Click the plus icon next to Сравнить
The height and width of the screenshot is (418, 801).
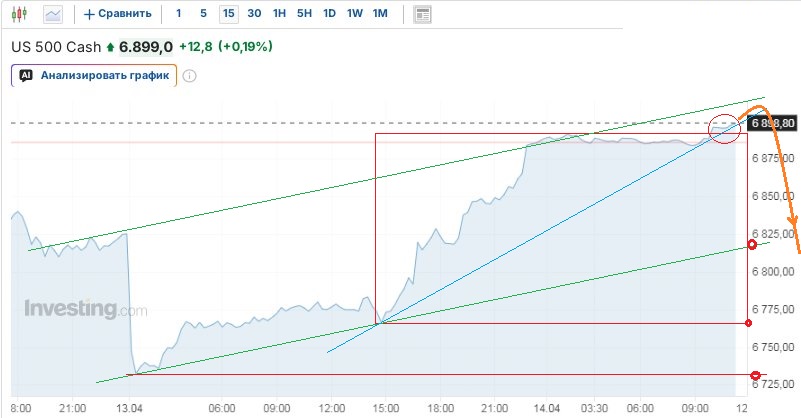[x=89, y=14]
